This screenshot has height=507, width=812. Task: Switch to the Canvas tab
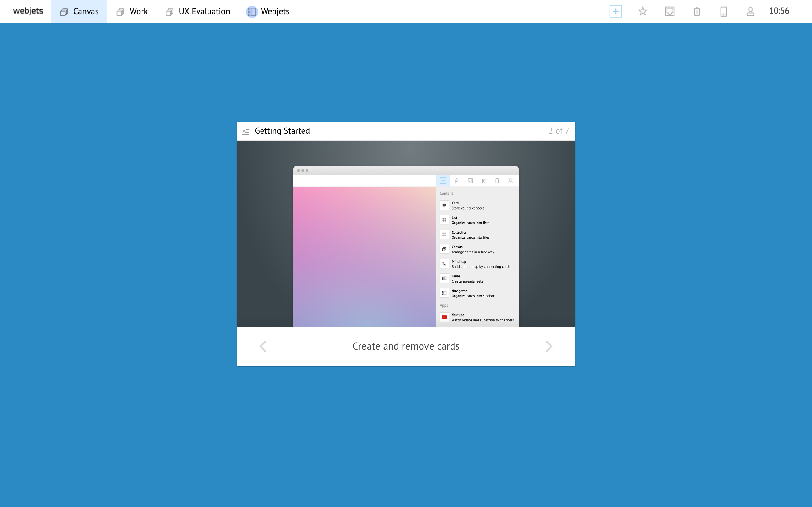(79, 11)
